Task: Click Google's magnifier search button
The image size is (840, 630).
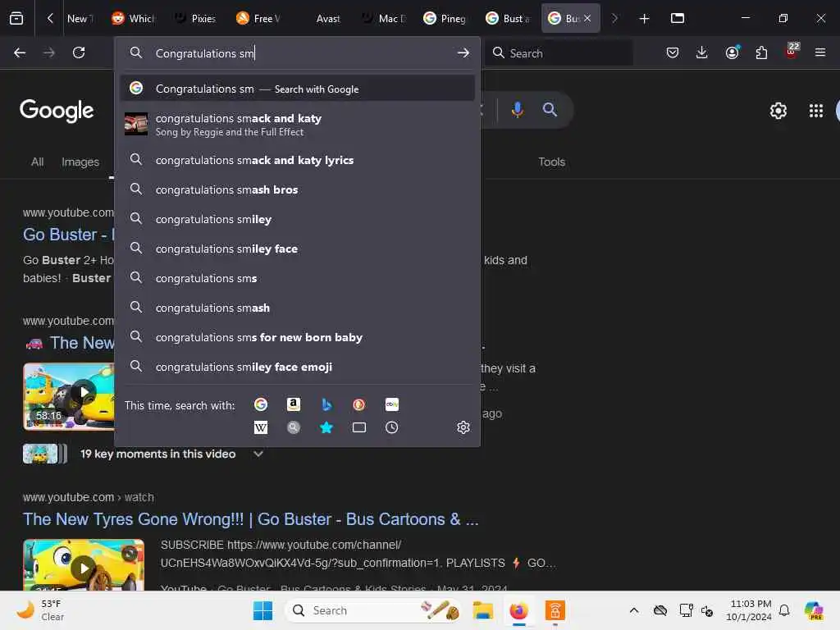Action: click(x=550, y=109)
